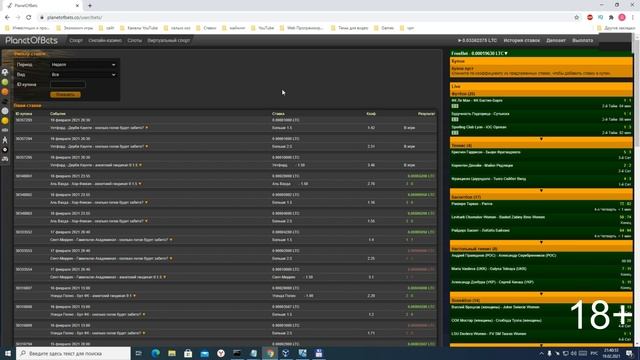Click the PlanetOfBets logo
The width and height of the screenshot is (640, 360).
tap(31, 40)
